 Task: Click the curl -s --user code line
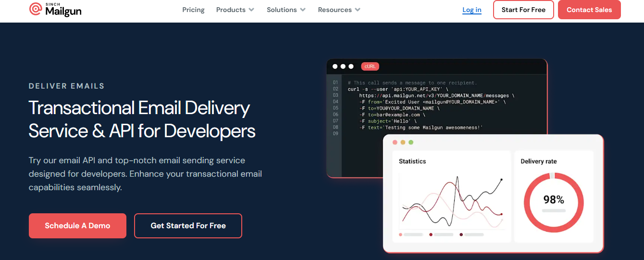[x=398, y=89]
